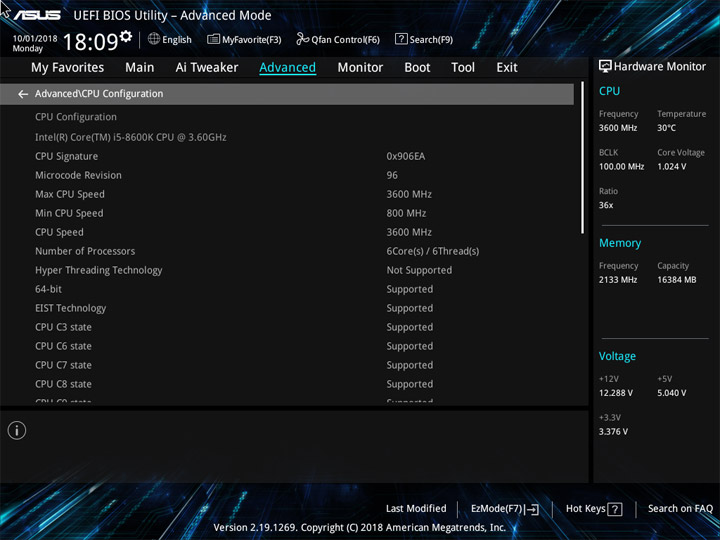Switch to the Main tab
The height and width of the screenshot is (540, 720).
point(140,68)
